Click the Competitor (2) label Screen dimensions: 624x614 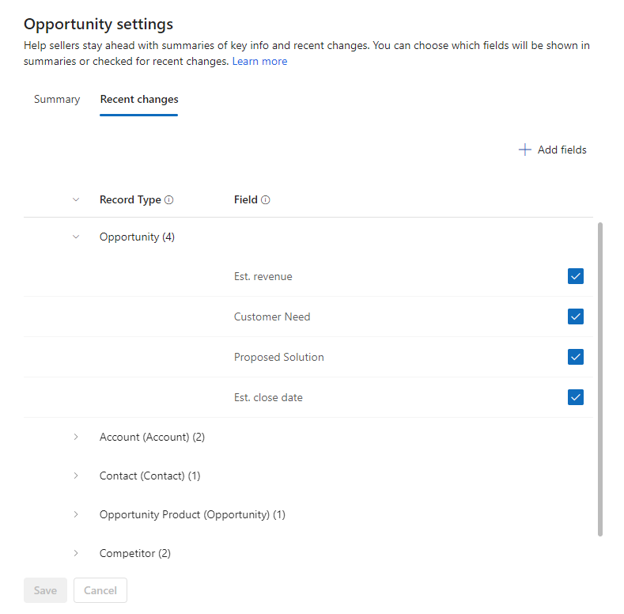click(x=135, y=553)
